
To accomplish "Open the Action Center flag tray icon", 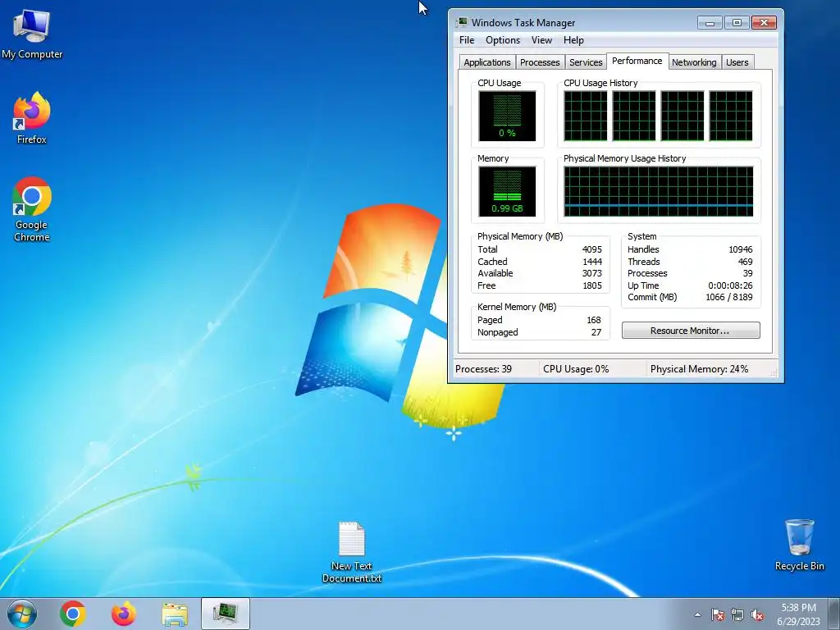I will click(x=718, y=615).
